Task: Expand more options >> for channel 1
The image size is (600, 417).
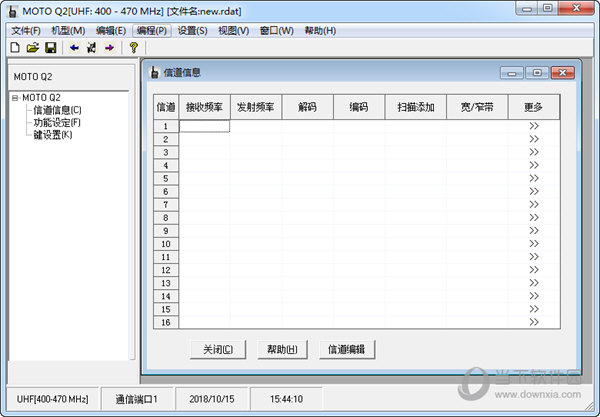Action: point(534,126)
